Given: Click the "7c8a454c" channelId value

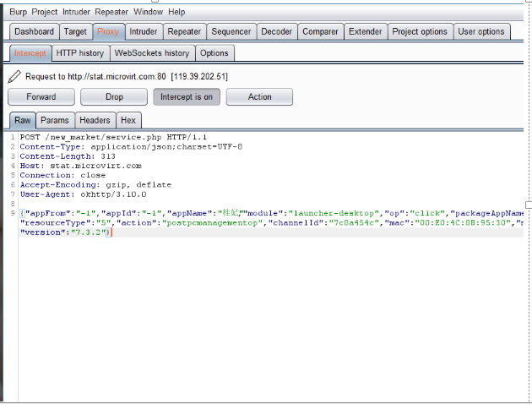Looking at the screenshot, I should [354, 223].
